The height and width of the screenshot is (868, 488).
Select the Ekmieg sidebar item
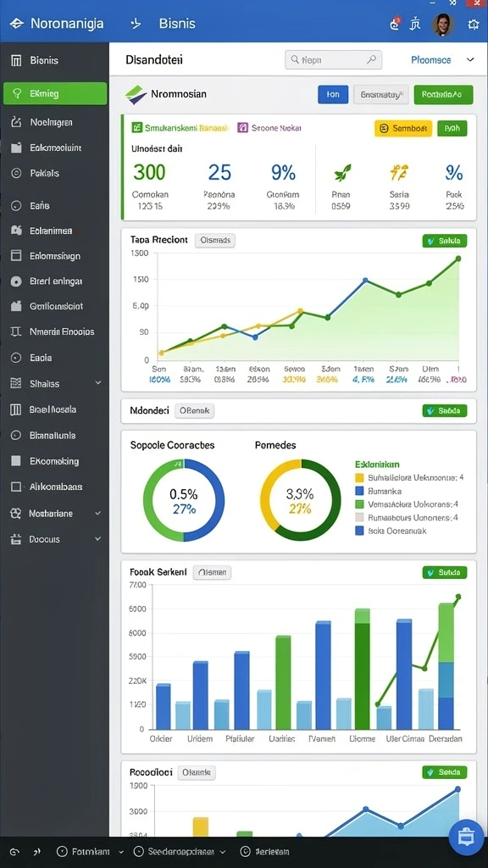(55, 93)
